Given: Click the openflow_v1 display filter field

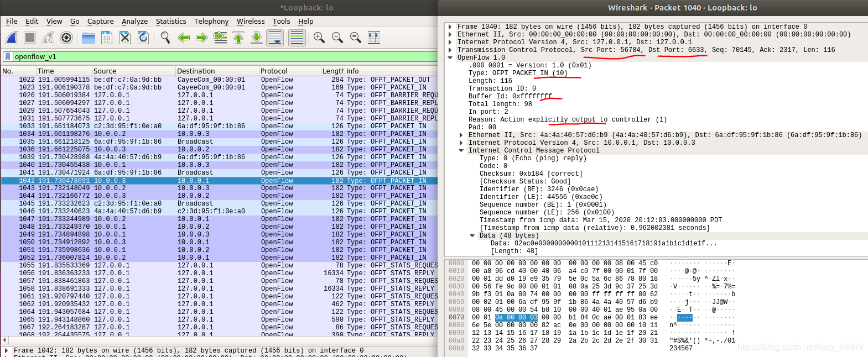Looking at the screenshot, I should click(x=225, y=56).
